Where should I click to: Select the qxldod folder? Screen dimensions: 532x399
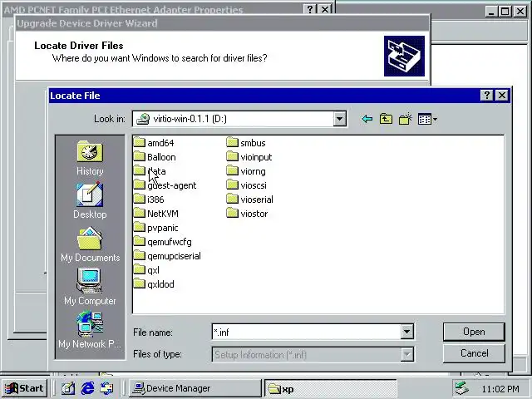(154, 284)
